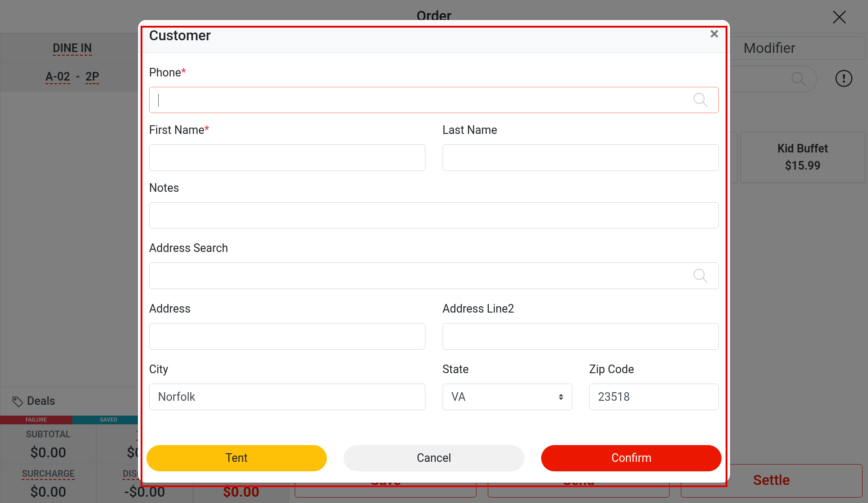Click the SAVED status tab
868x503 pixels.
coord(108,420)
